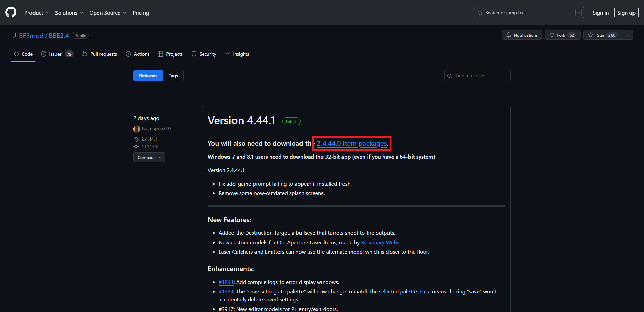Open the Insights tab
644x312 pixels.
237,54
